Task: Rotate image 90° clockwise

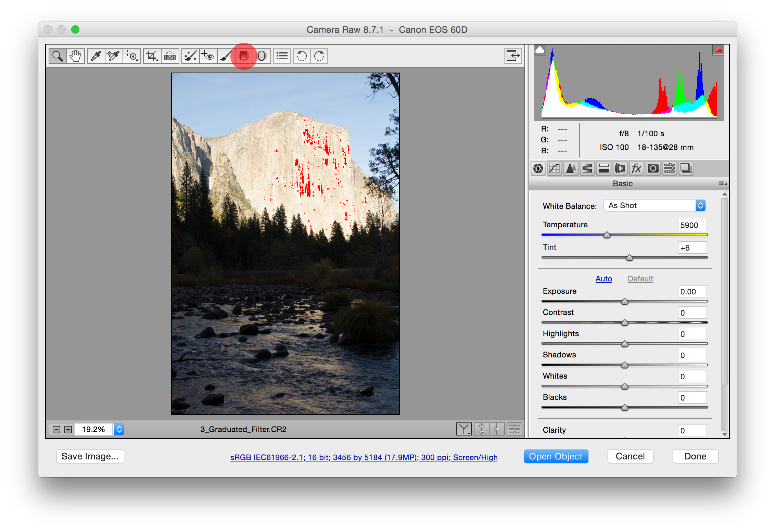Action: pyautogui.click(x=319, y=56)
